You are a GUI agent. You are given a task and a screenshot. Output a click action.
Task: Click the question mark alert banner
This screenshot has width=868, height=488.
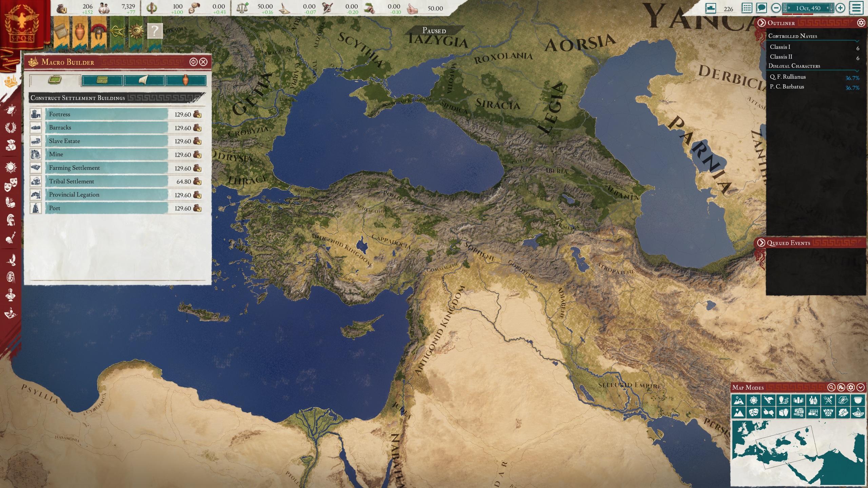coord(155,32)
